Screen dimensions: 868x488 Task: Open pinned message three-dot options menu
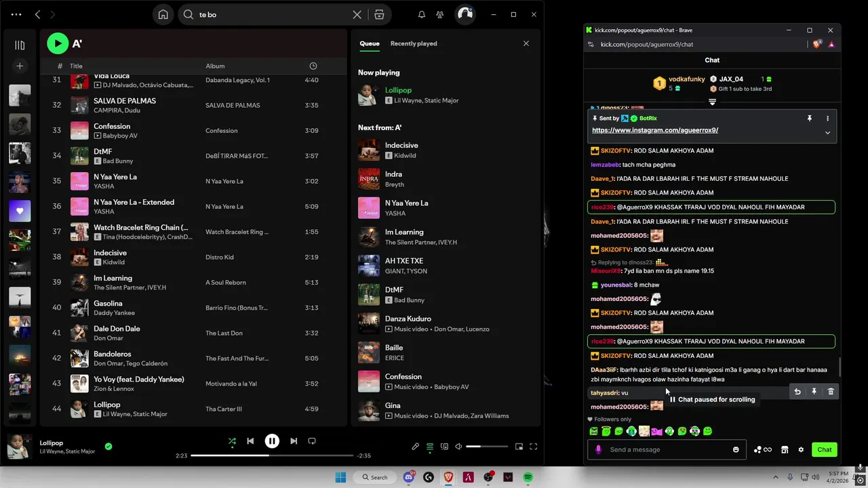coord(827,118)
